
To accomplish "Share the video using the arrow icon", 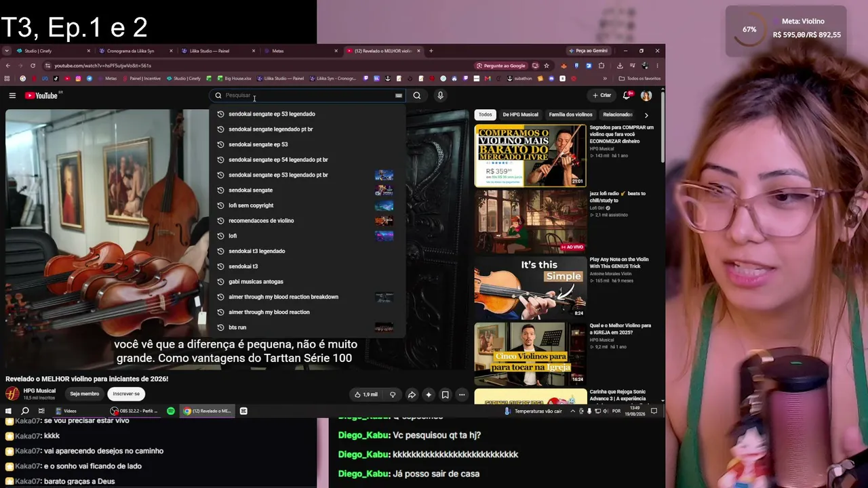I will pos(412,394).
